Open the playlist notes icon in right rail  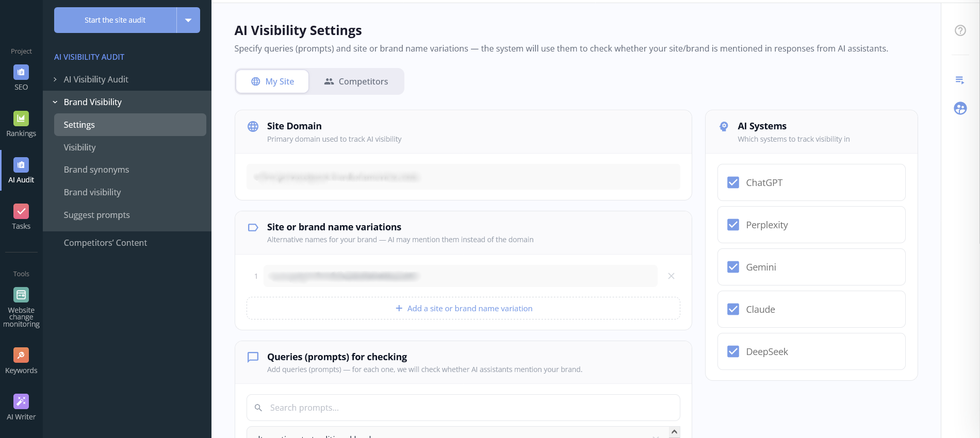(x=960, y=80)
